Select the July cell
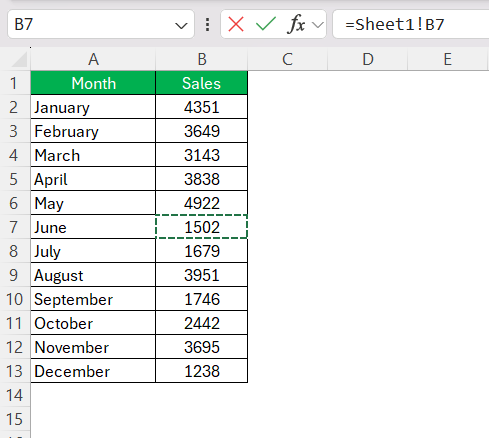This screenshot has width=489, height=438. tap(93, 251)
